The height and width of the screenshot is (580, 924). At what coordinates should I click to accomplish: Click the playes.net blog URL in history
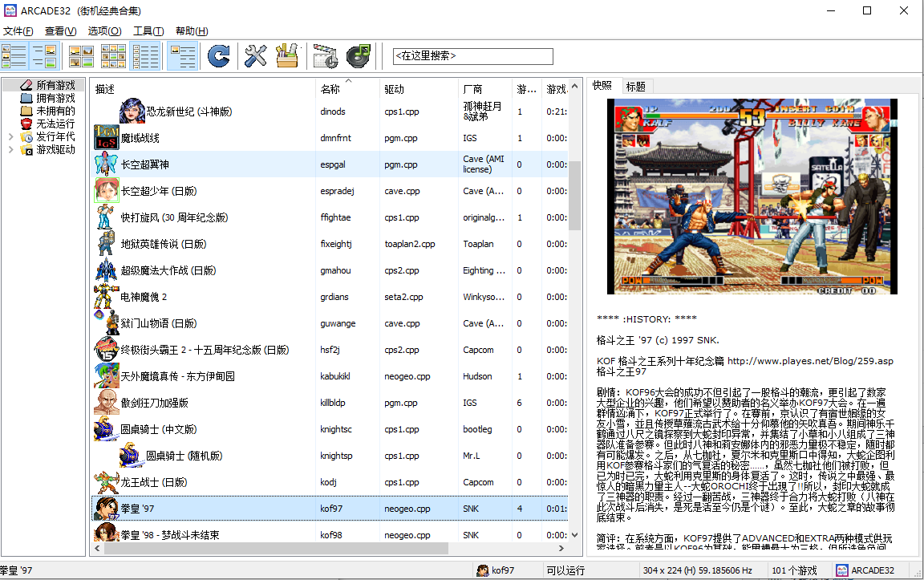click(810, 361)
